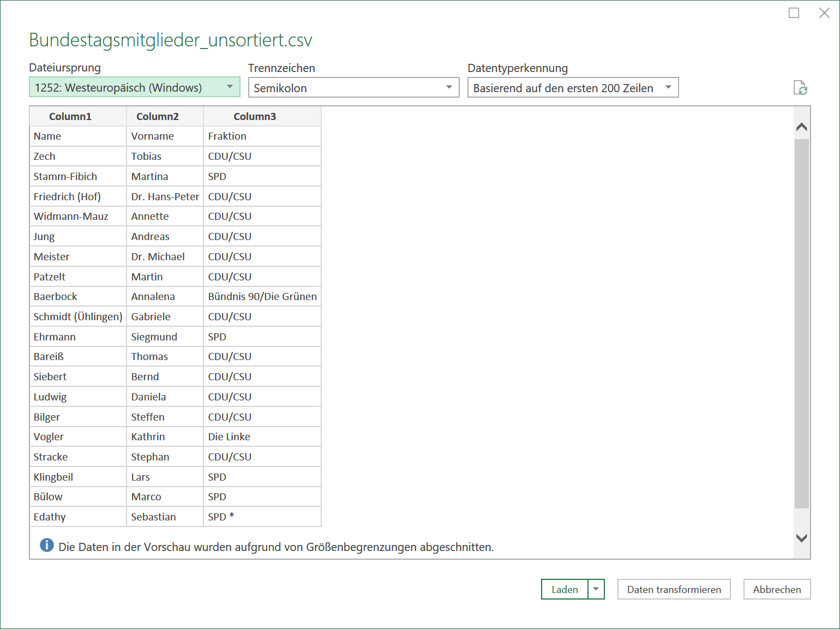Open the Trennzeichen Semikolon dropdown

point(354,88)
